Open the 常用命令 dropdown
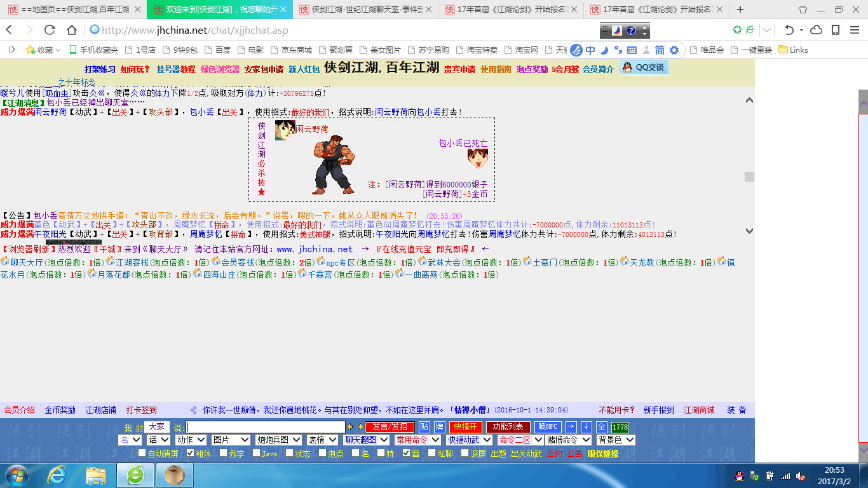 point(417,440)
